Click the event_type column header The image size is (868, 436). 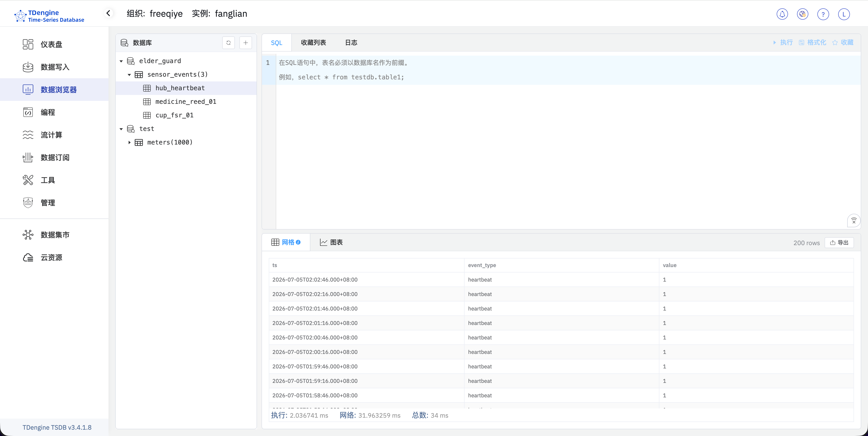coord(561,265)
